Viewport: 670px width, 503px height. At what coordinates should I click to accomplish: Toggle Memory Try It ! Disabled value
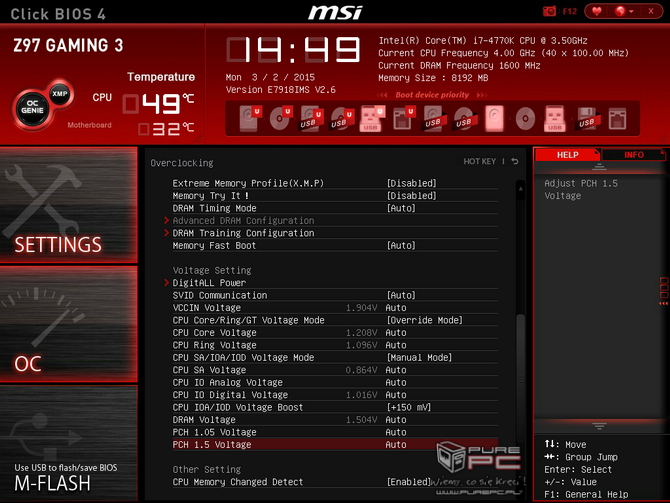[x=411, y=196]
